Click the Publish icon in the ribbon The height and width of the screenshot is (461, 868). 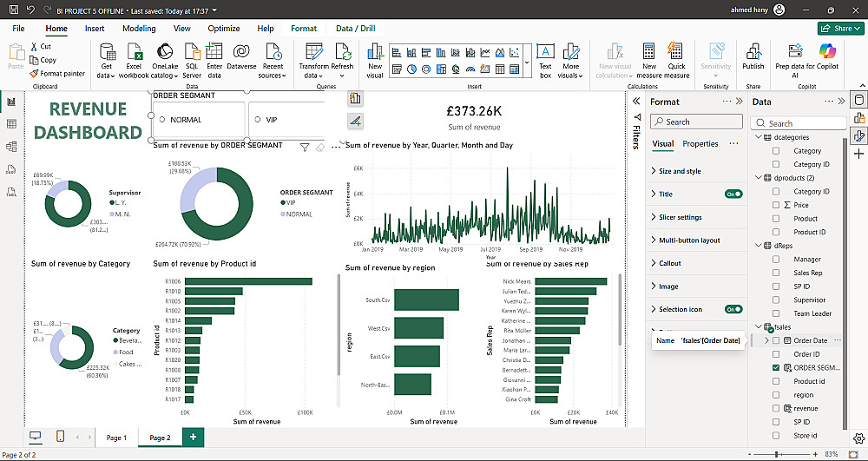(753, 56)
